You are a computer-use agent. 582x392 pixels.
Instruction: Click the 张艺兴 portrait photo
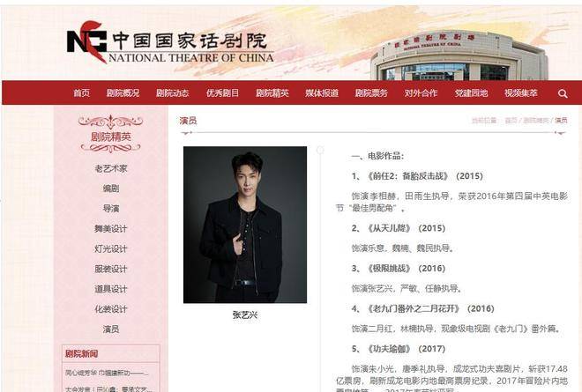click(x=245, y=225)
